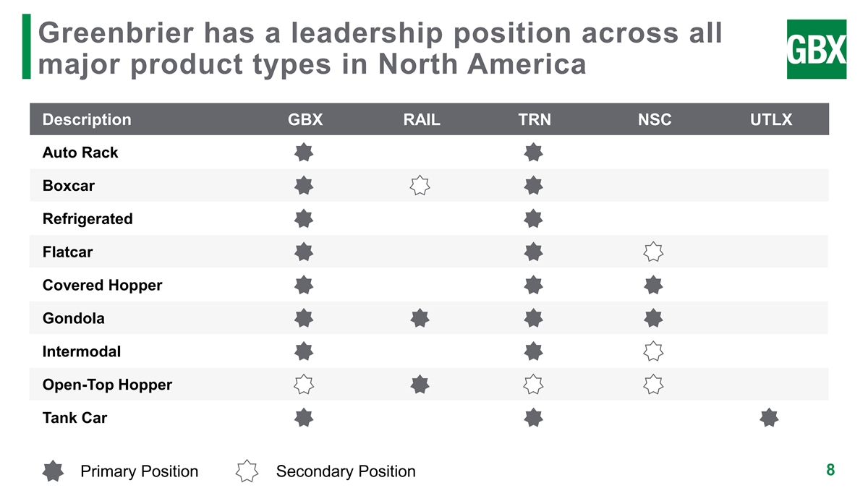The width and height of the screenshot is (868, 488).
Task: Click the Secondary Position legend star
Action: point(247,471)
